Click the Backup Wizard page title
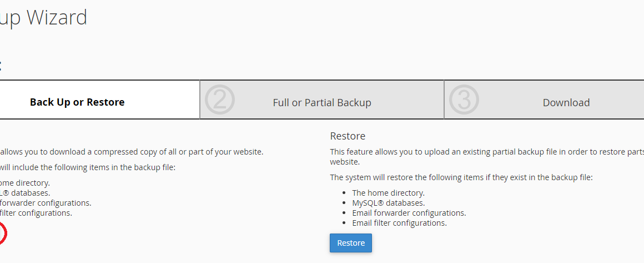 tap(43, 18)
